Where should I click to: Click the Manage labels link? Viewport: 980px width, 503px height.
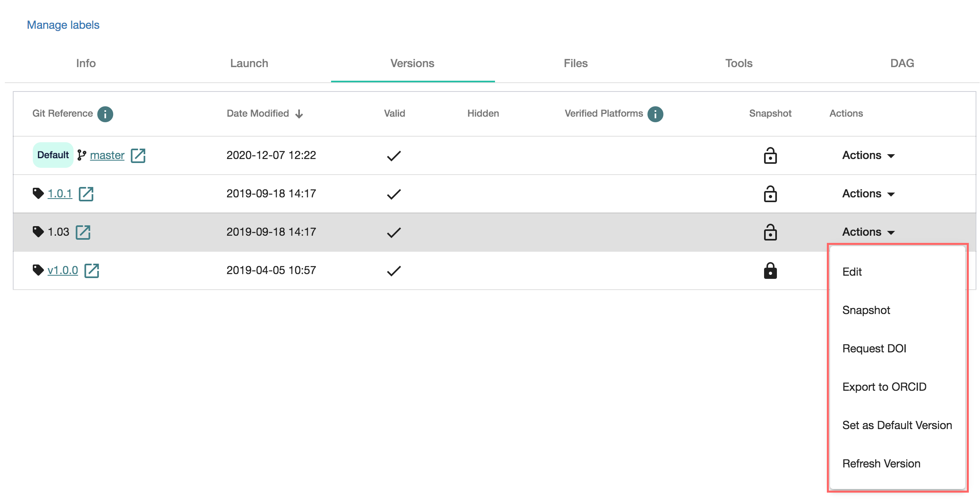tap(63, 25)
